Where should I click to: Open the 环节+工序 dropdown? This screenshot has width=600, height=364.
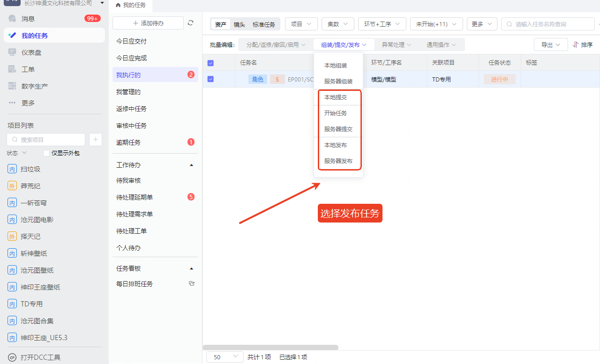382,24
